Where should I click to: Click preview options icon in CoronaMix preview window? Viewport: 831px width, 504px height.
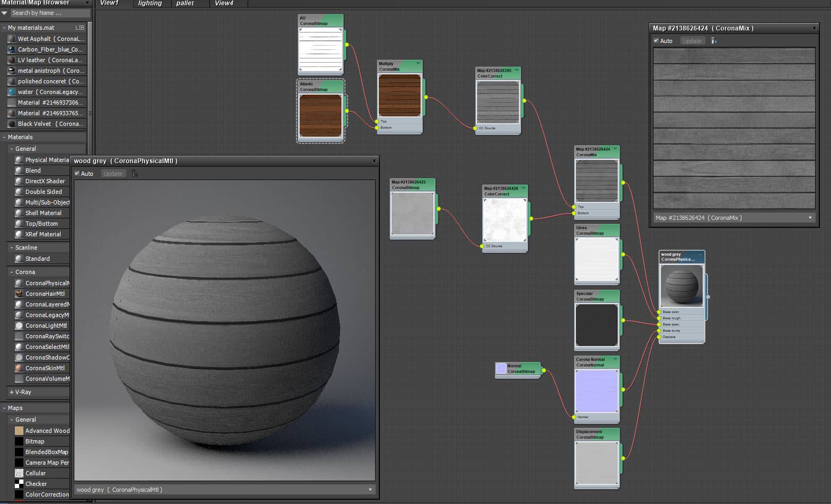(x=714, y=41)
